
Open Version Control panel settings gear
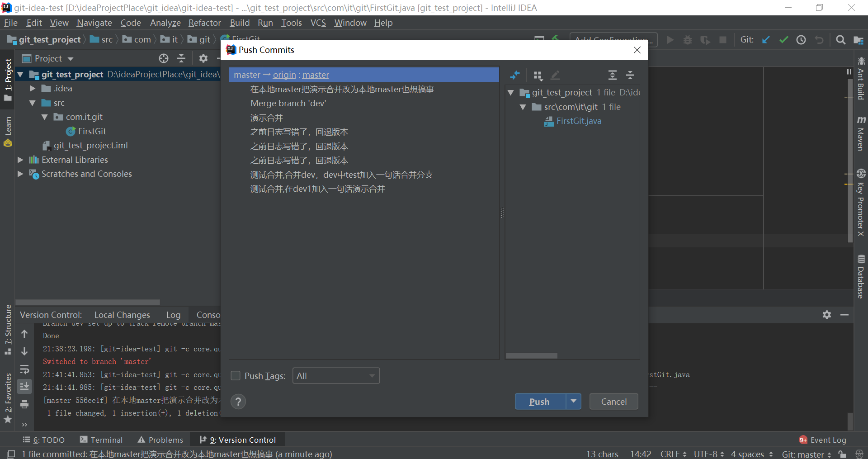click(x=827, y=315)
